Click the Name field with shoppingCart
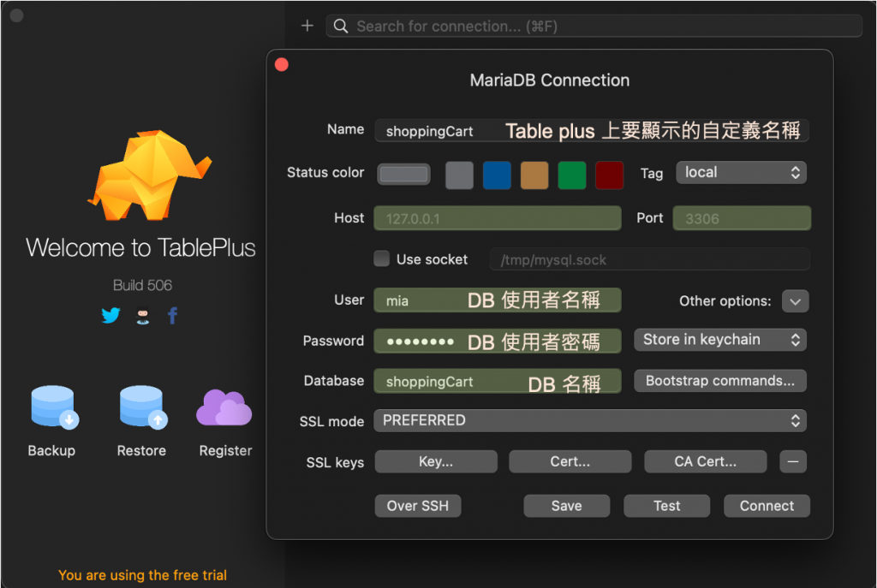 coord(592,131)
